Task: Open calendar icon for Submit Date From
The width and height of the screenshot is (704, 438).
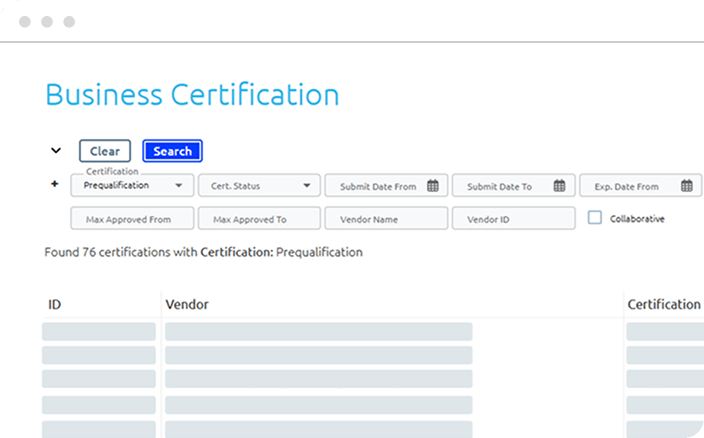Action: [432, 186]
